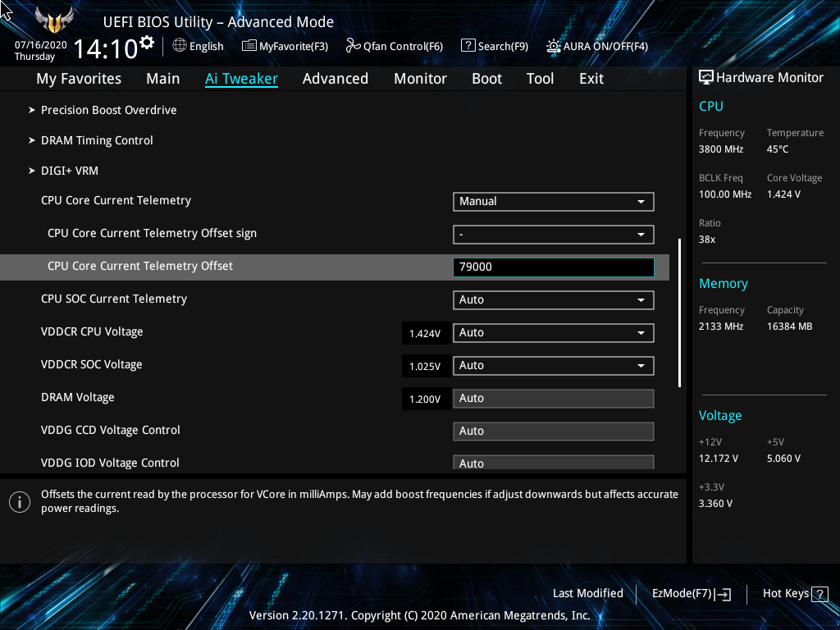Click the Qfan Control fan icon
The image size is (840, 630).
click(x=353, y=46)
